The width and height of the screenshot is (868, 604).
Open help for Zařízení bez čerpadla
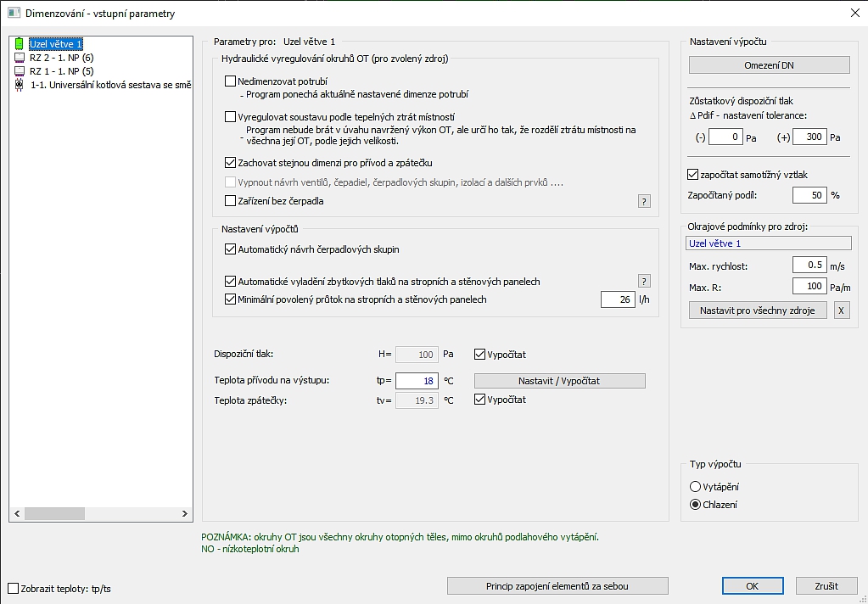click(x=644, y=202)
